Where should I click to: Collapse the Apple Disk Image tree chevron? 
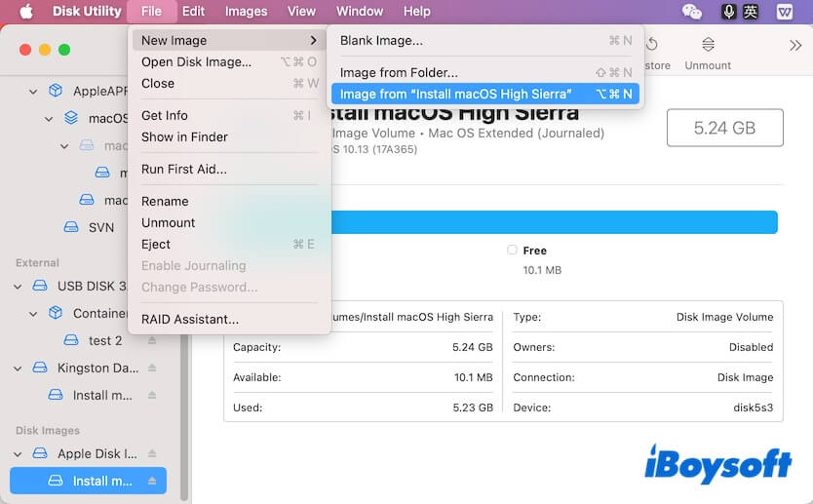18,454
